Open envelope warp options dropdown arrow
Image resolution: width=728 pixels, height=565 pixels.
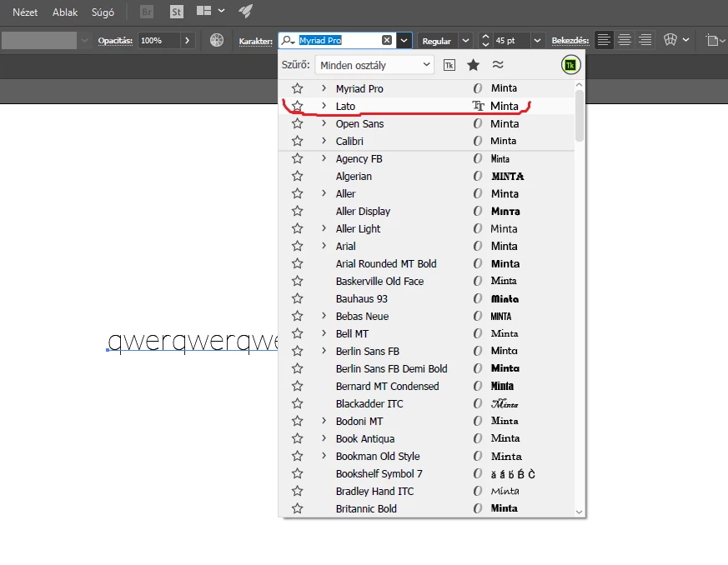click(x=685, y=40)
